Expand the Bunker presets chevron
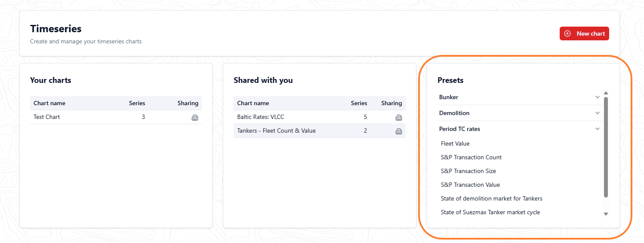 point(598,97)
